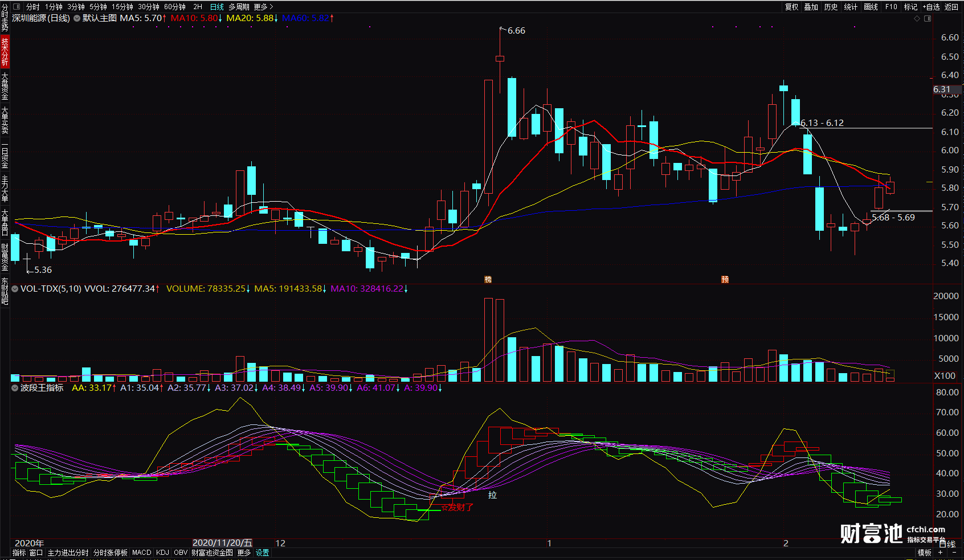Click the MA20: 5.88 value label
This screenshot has height=560, width=964.
click(x=252, y=18)
